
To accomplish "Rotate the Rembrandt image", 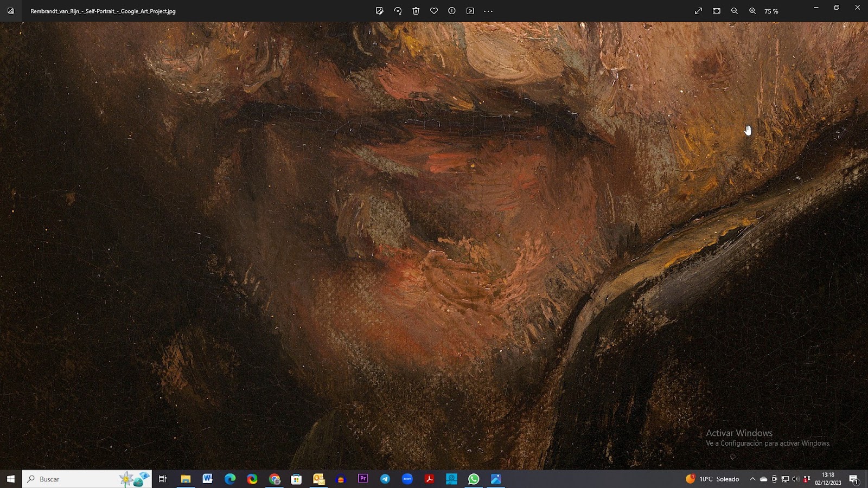I will (x=398, y=11).
